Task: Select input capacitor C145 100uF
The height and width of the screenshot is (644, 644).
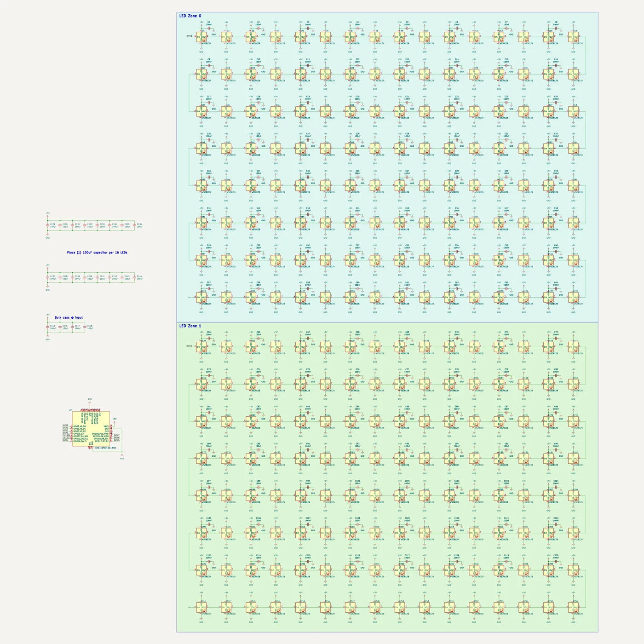Action: (x=47, y=327)
